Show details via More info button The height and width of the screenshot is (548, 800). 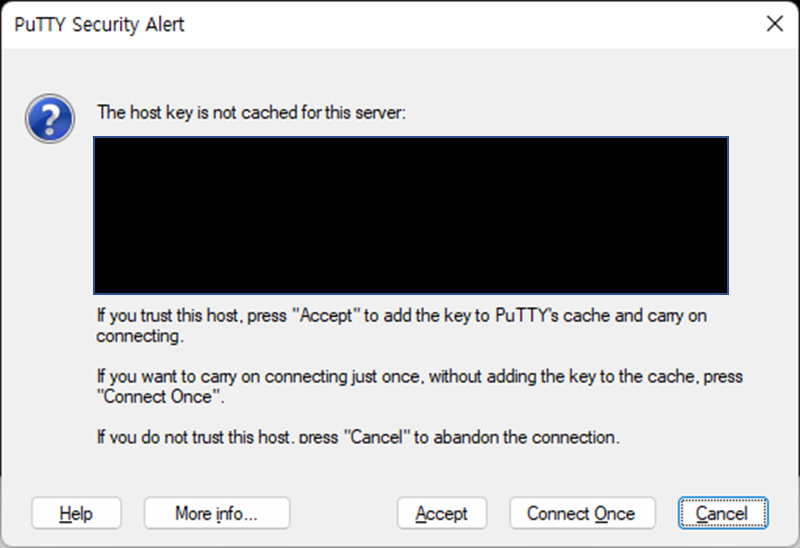[x=217, y=513]
